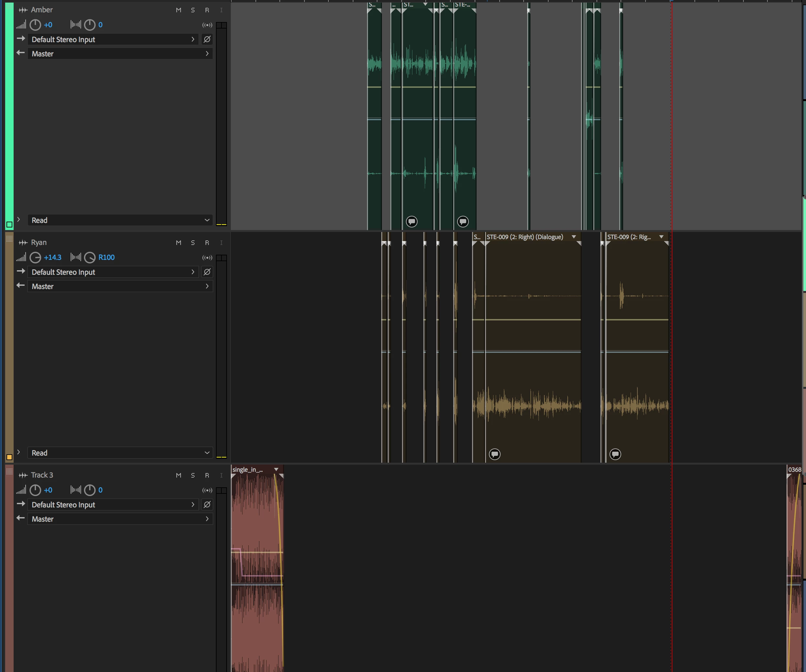Click the Ryan track volume knob
This screenshot has width=806, height=672.
(35, 257)
